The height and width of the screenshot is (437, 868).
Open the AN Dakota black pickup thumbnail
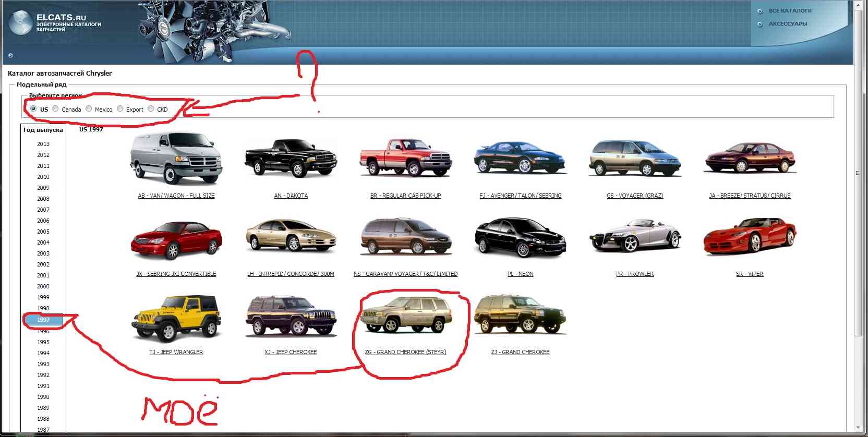(291, 158)
